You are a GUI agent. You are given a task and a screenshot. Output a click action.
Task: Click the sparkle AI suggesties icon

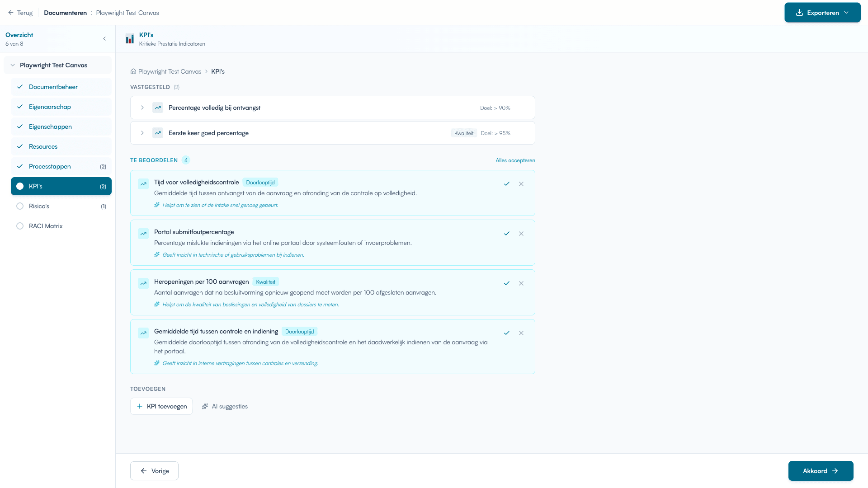click(205, 406)
